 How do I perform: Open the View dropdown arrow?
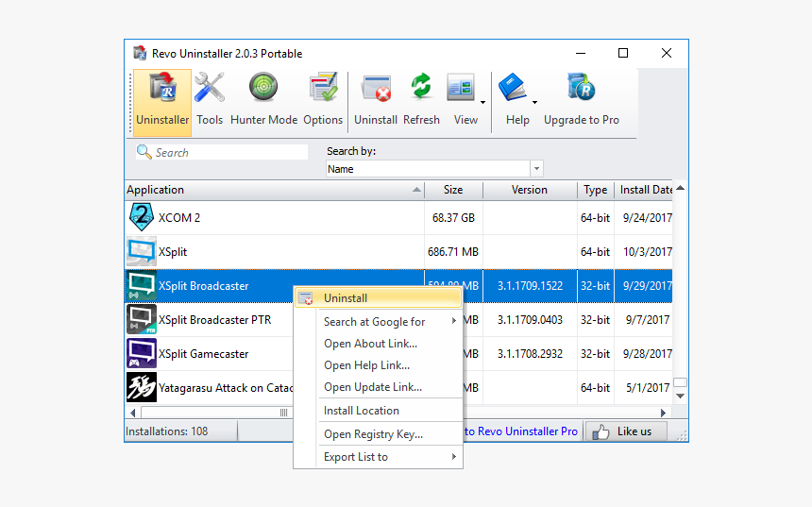tap(482, 102)
